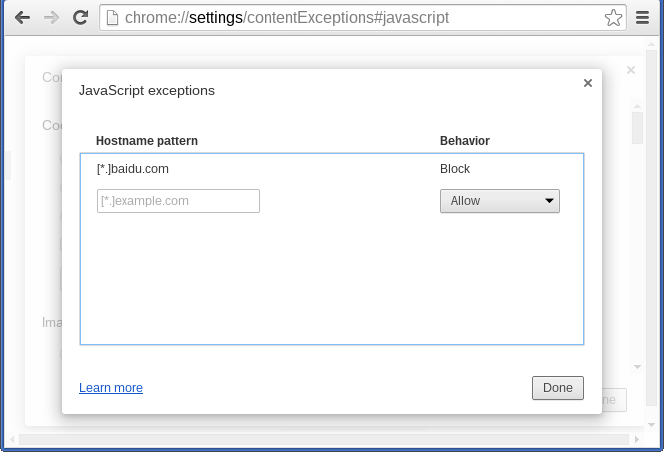Bookmark this page with the star icon
The image size is (664, 452).
[x=613, y=18]
